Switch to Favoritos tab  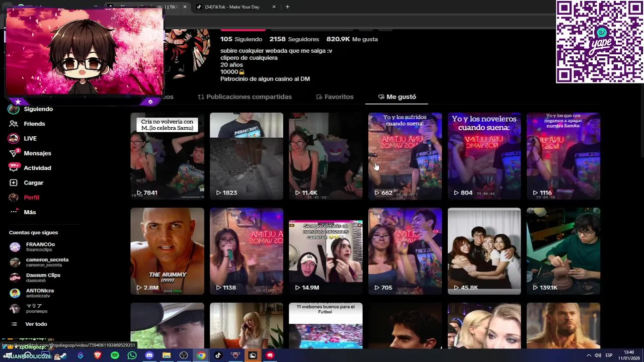(x=335, y=97)
